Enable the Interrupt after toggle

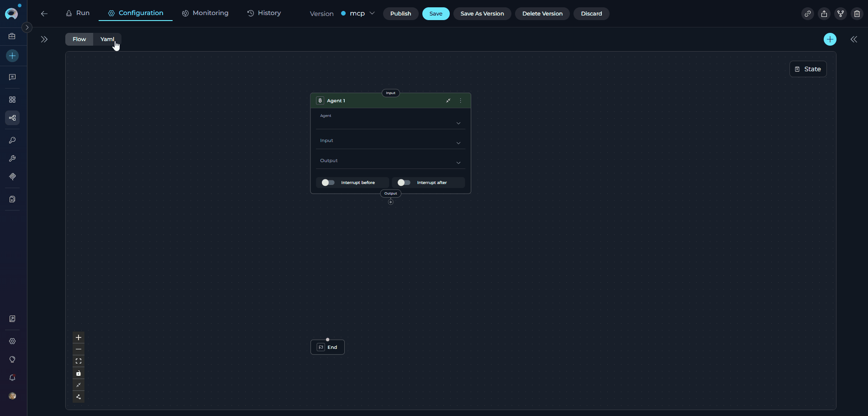[x=404, y=182]
